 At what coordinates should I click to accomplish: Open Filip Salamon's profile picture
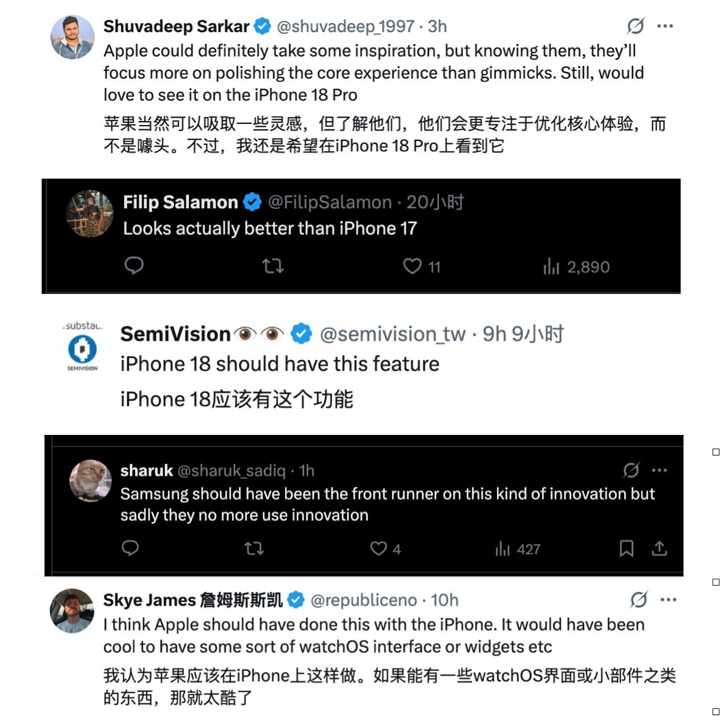(x=90, y=213)
